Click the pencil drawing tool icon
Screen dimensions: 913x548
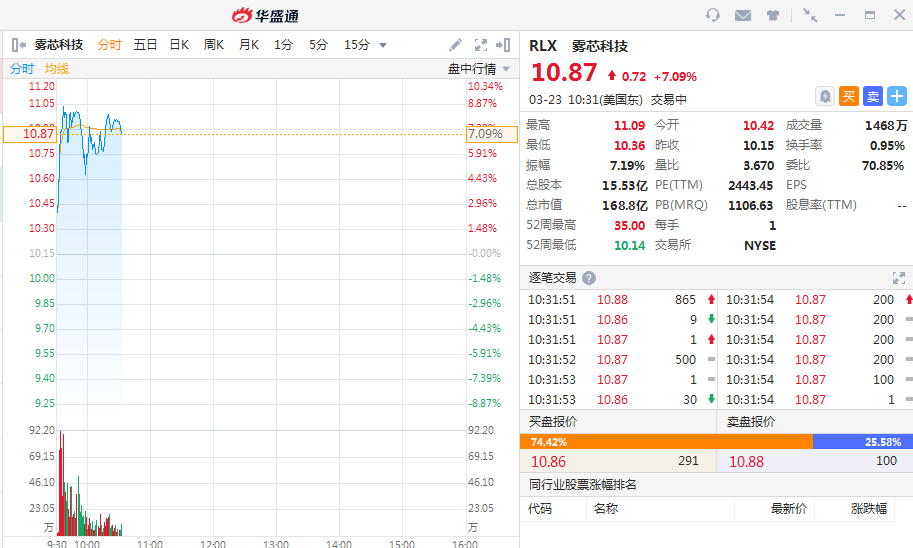[x=456, y=45]
